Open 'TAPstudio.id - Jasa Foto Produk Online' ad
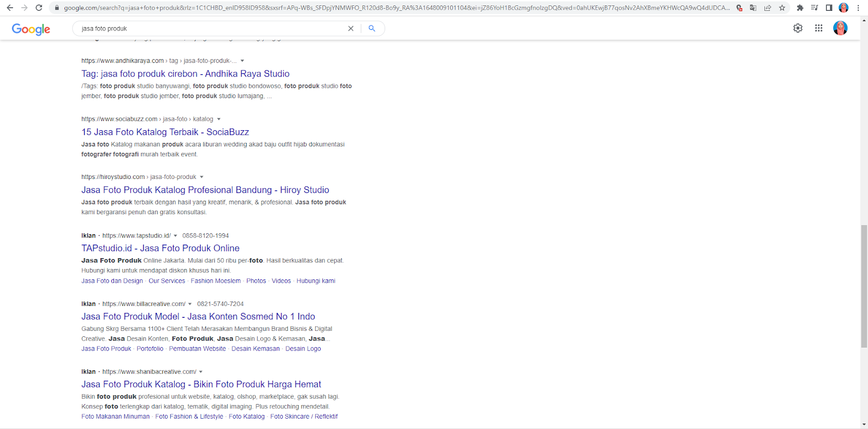Viewport: 868px width, 429px height. [x=161, y=248]
